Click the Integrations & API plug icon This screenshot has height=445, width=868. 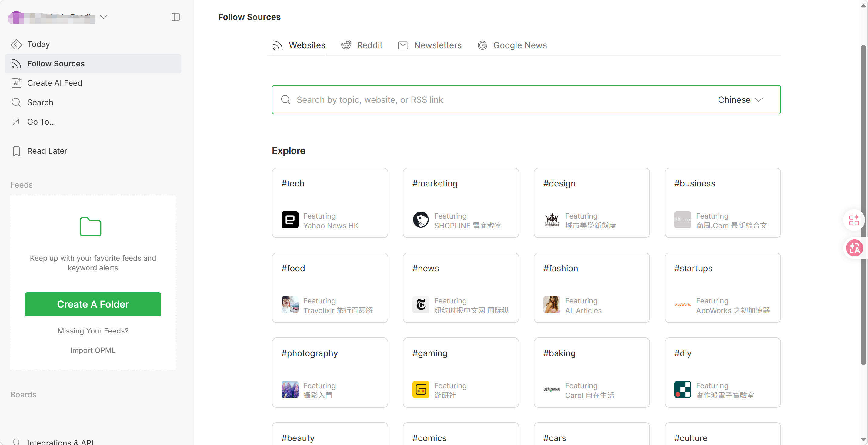[x=16, y=441]
